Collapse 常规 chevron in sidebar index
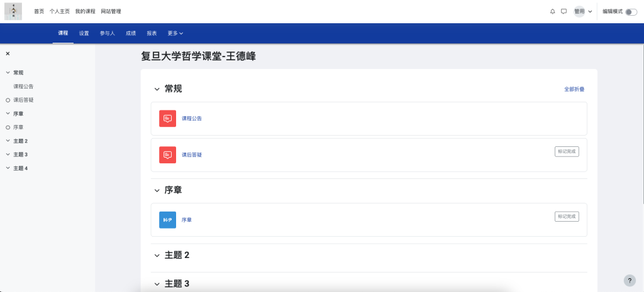644x292 pixels. (x=8, y=73)
